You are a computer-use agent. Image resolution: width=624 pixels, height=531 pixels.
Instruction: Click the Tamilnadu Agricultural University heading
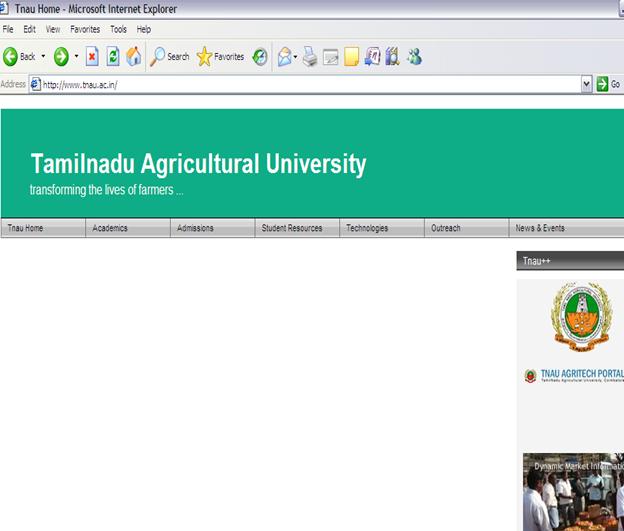(198, 164)
